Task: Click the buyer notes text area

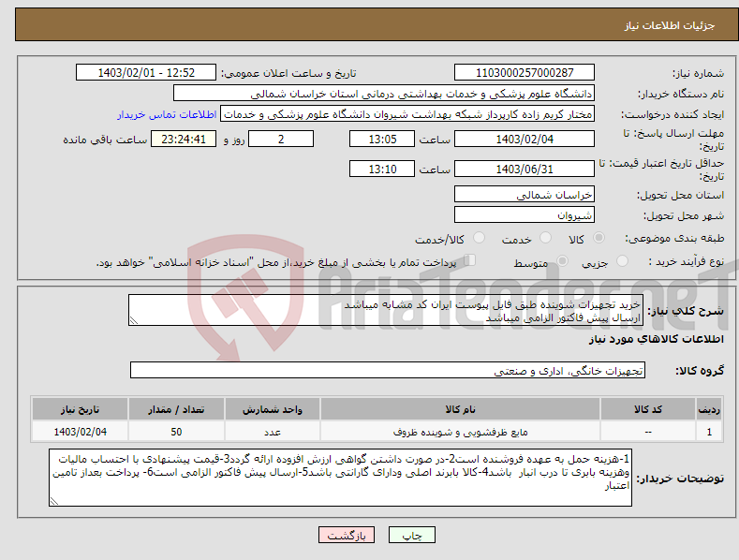Action: [x=340, y=478]
